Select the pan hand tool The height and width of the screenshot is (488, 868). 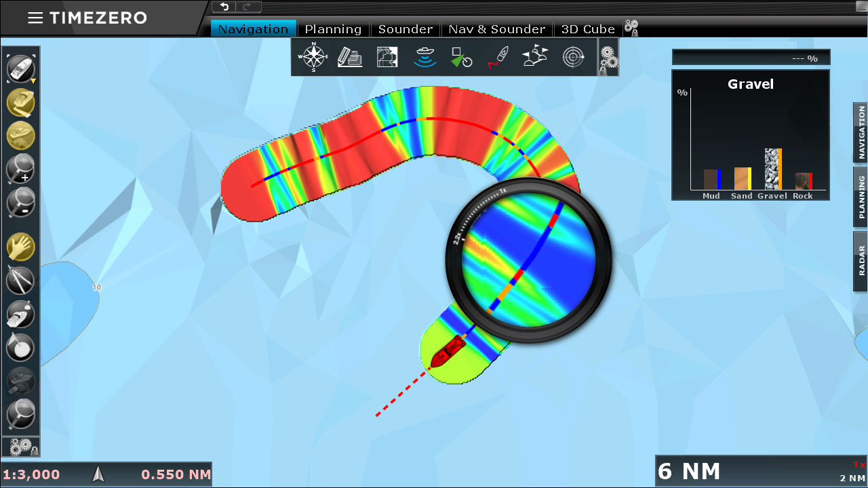pyautogui.click(x=20, y=247)
